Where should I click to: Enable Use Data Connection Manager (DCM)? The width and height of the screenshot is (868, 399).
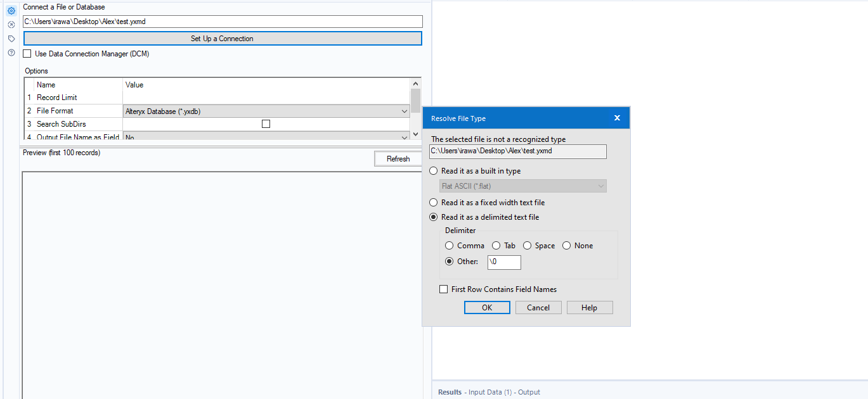pos(27,54)
